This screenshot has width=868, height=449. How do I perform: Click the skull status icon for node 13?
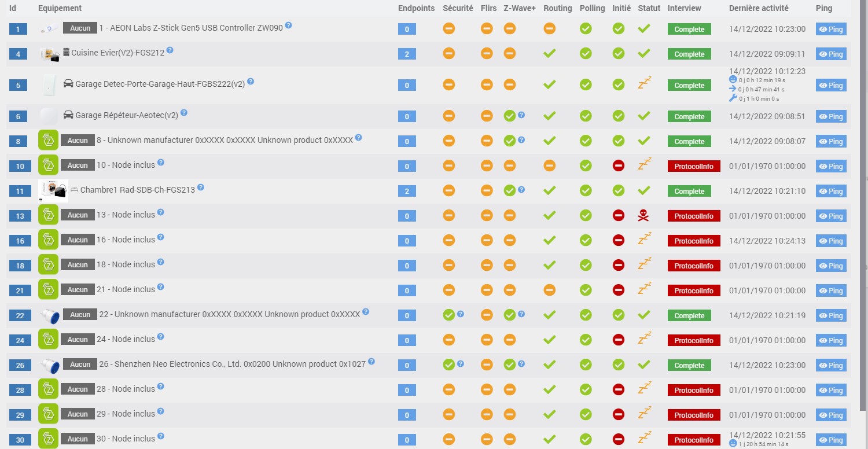click(x=643, y=216)
